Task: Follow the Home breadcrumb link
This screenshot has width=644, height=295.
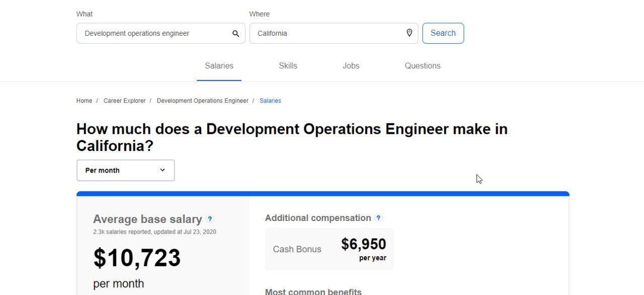Action: [84, 101]
